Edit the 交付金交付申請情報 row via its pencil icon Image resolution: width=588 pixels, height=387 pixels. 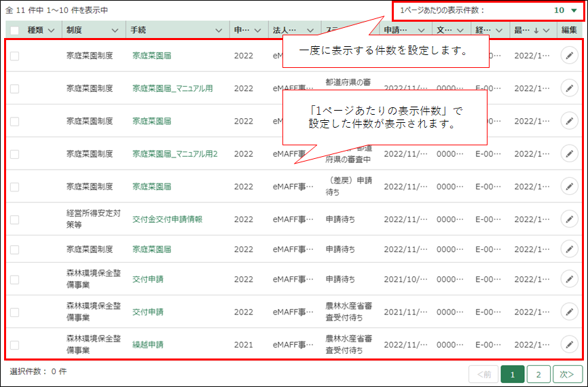568,219
